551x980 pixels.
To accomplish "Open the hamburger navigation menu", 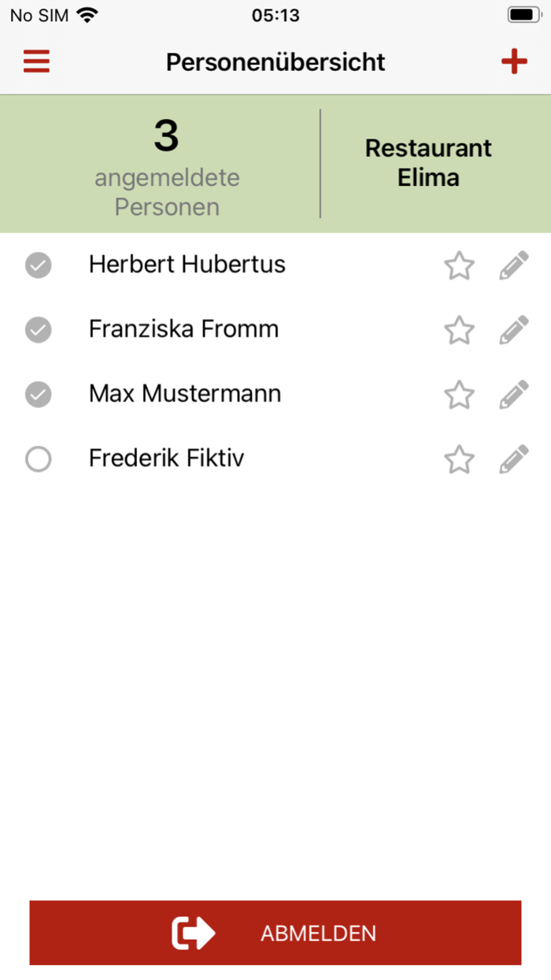I will pyautogui.click(x=36, y=61).
